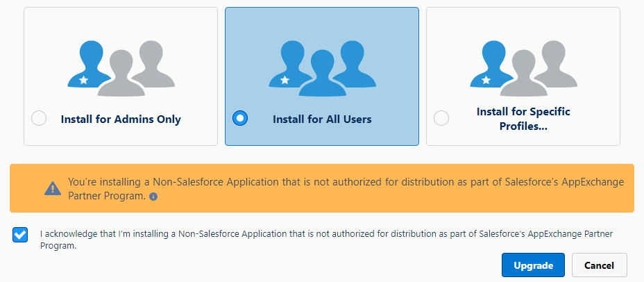This screenshot has height=282, width=644.
Task: Click the star badge in Admins Only card
Action: coord(84,80)
